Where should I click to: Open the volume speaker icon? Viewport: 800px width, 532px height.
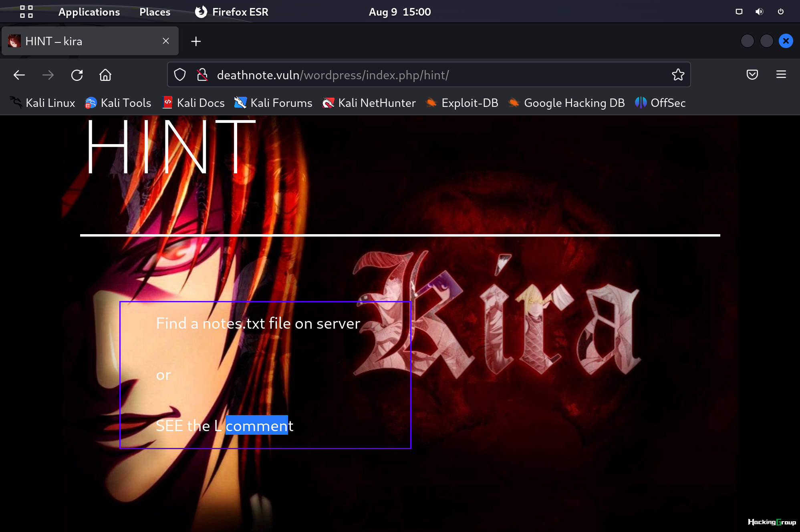coord(759,12)
